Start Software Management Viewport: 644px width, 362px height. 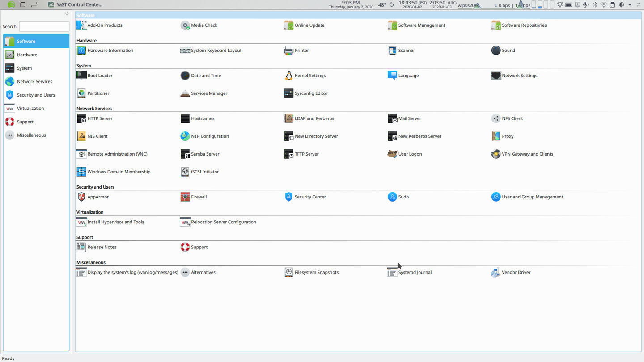(416, 25)
